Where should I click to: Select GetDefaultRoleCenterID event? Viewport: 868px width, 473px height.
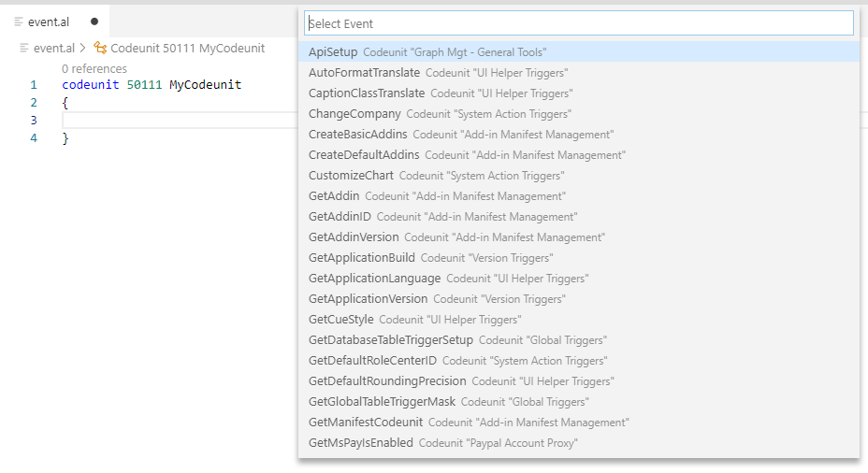point(578,360)
